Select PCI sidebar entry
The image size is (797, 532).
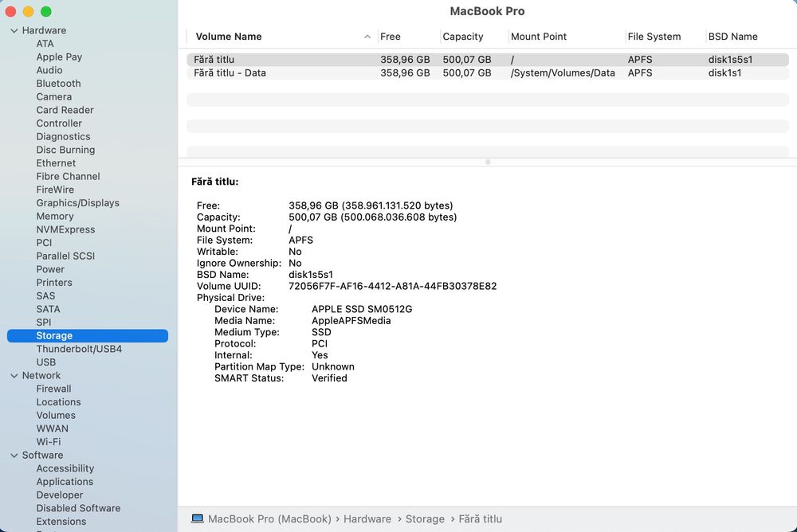pos(44,242)
